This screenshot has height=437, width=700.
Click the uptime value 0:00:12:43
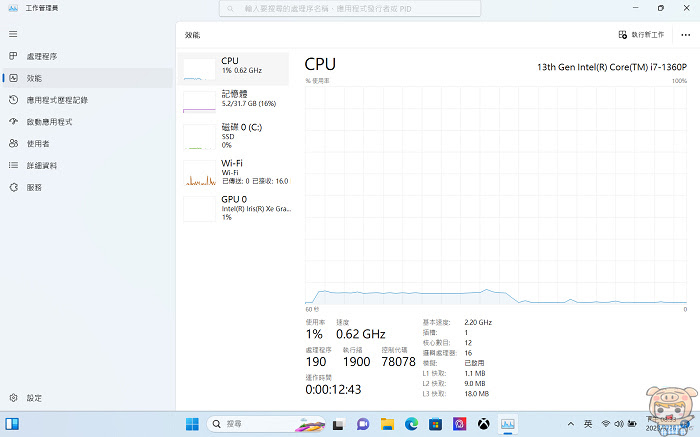(x=333, y=390)
